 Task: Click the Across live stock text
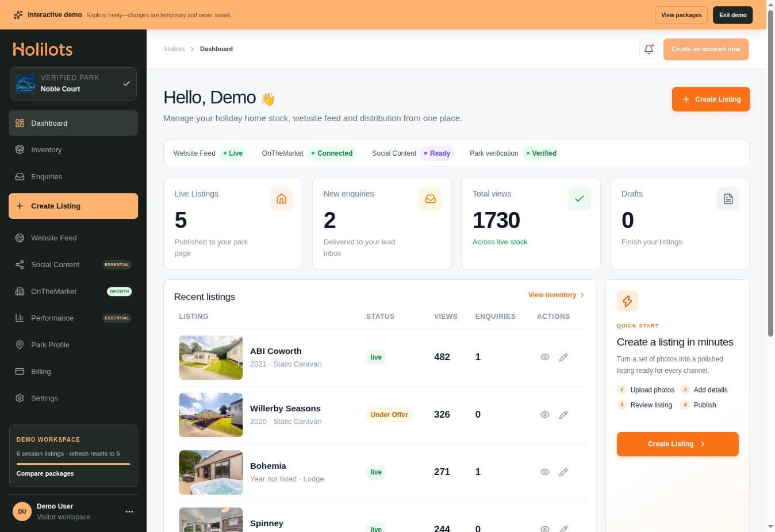500,242
